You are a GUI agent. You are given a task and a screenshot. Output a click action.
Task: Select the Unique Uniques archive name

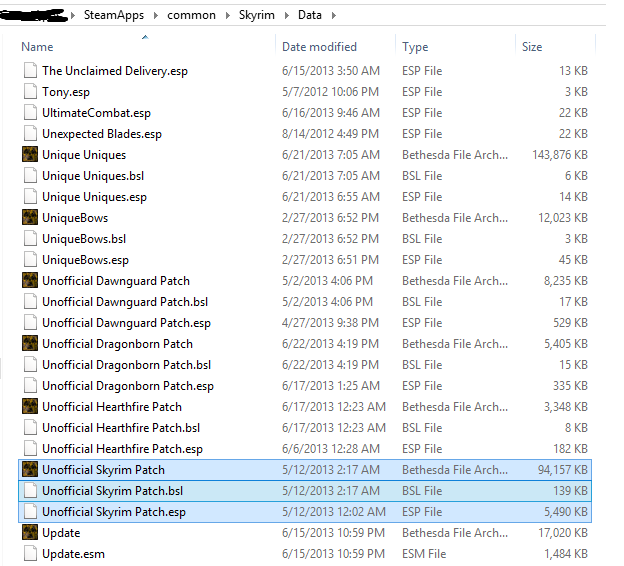tap(84, 155)
